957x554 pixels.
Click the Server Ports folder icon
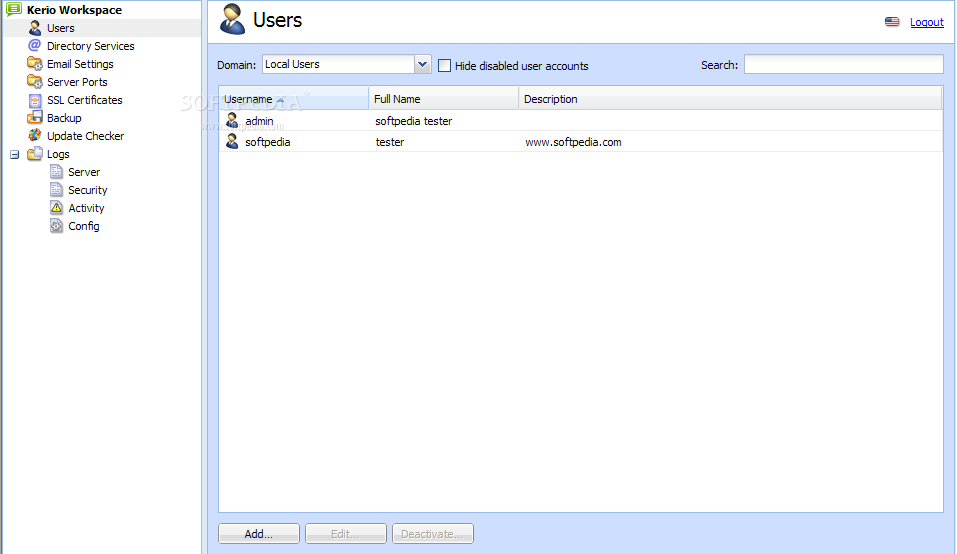[x=35, y=81]
